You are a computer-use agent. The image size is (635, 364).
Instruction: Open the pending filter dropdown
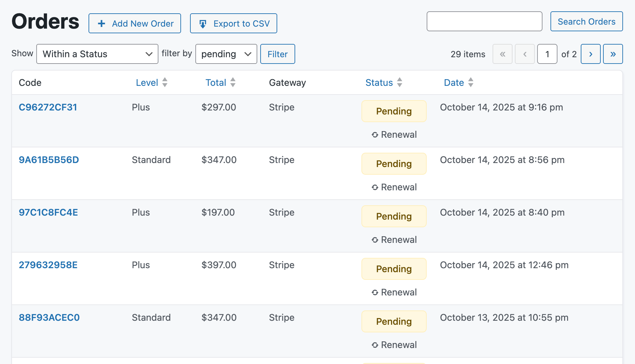(x=226, y=54)
